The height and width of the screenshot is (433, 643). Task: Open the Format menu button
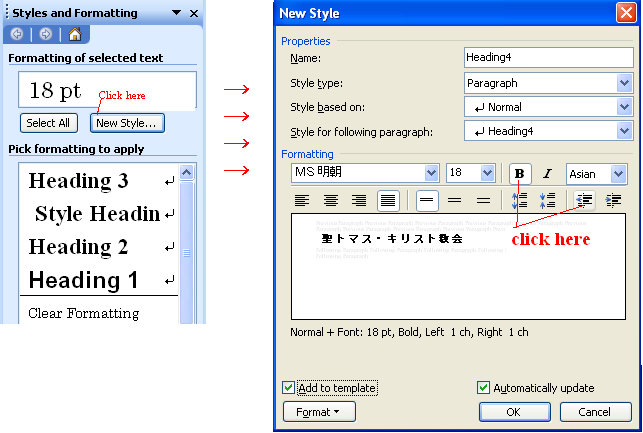[x=319, y=411]
